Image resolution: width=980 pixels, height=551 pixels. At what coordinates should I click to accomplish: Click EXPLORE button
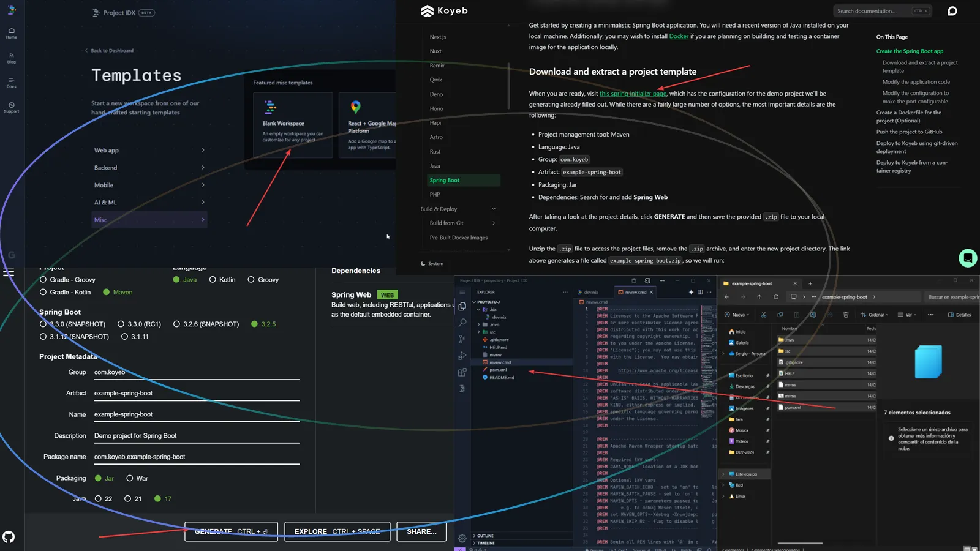(x=337, y=531)
